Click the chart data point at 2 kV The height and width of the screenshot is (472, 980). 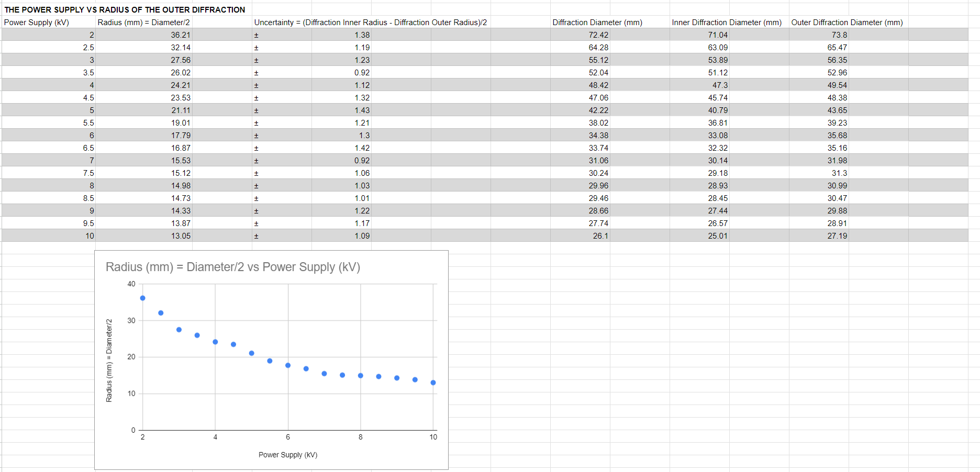click(x=142, y=298)
